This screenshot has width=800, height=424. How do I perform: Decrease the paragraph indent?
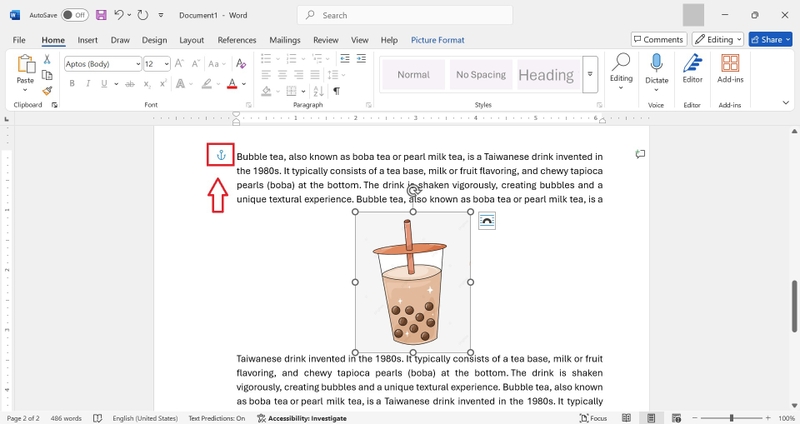click(x=345, y=59)
